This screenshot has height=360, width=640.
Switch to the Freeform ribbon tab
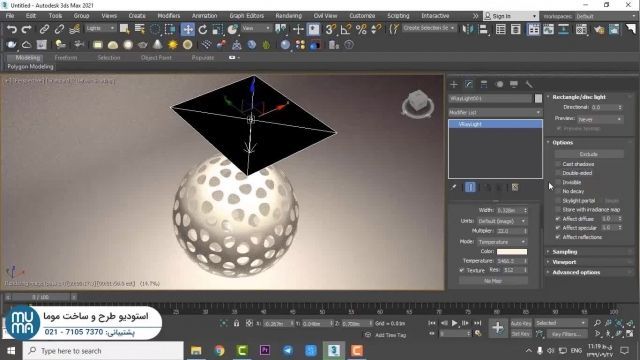click(66, 58)
